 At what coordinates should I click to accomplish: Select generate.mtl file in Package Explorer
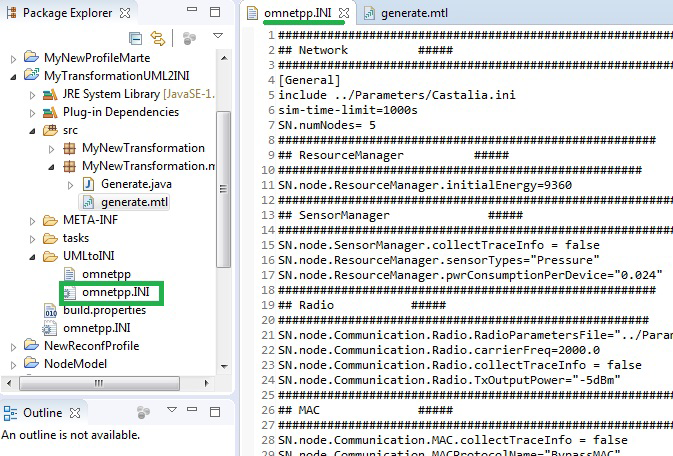pyautogui.click(x=134, y=202)
